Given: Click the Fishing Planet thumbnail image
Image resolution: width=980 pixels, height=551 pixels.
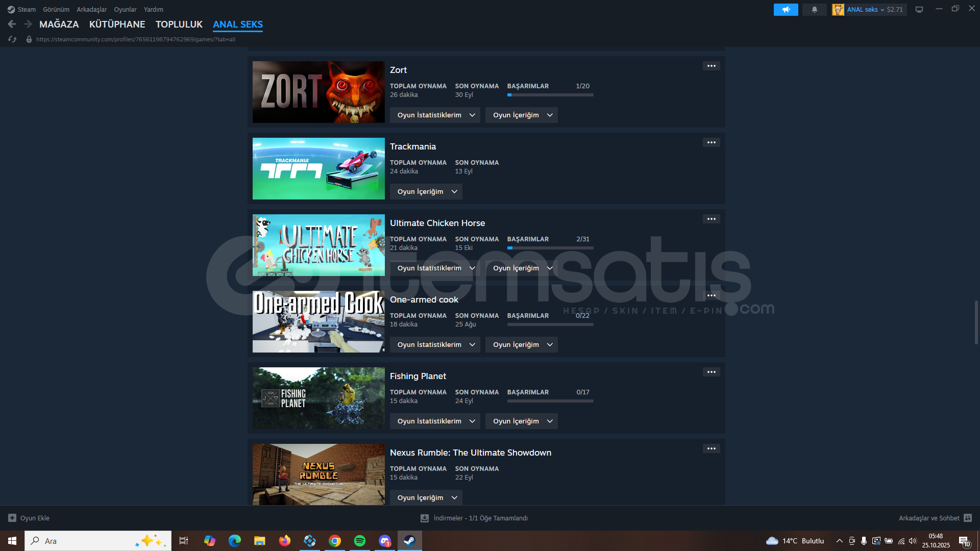Looking at the screenshot, I should 318,398.
